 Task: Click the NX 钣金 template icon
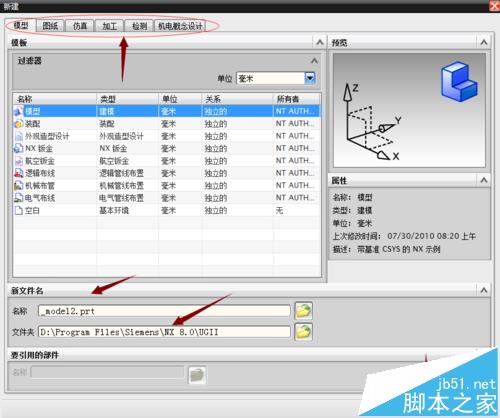pyautogui.click(x=18, y=148)
